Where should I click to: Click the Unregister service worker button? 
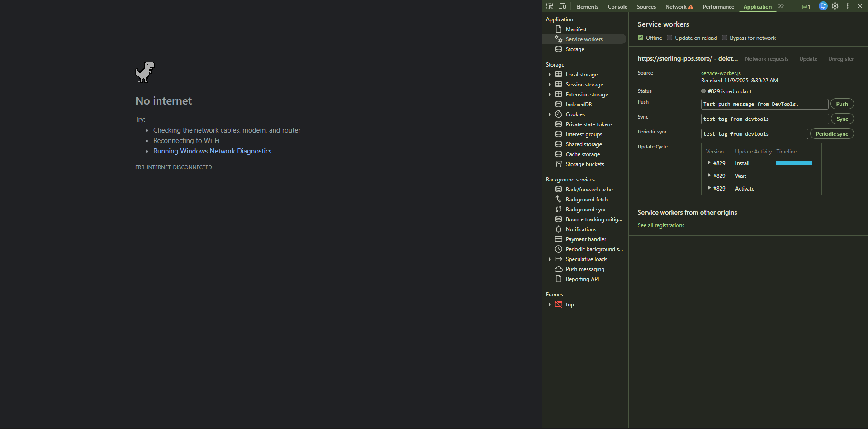(841, 59)
